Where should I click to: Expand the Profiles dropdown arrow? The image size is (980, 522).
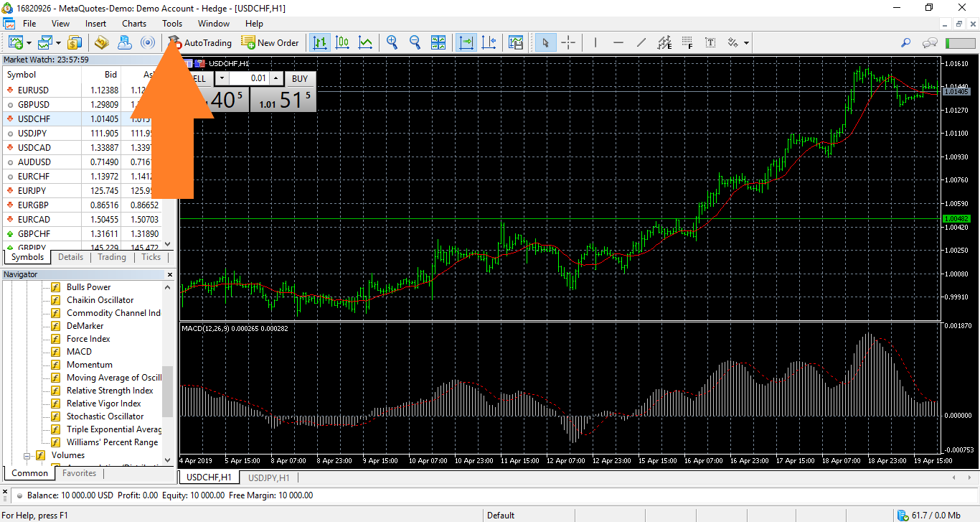[59, 43]
